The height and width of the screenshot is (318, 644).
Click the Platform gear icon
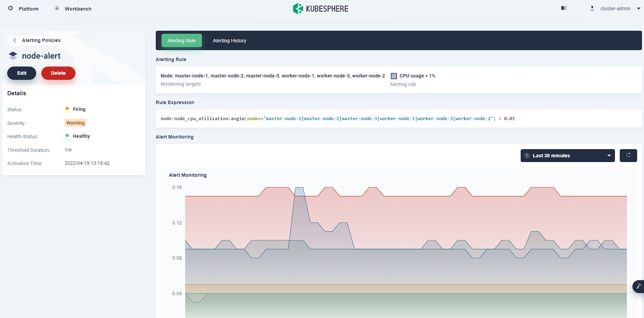[x=11, y=8]
